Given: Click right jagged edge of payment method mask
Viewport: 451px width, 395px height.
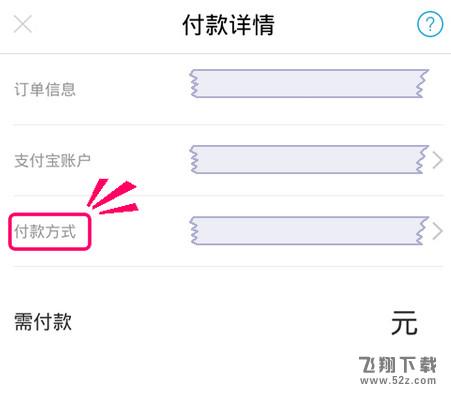Looking at the screenshot, I should tap(423, 231).
